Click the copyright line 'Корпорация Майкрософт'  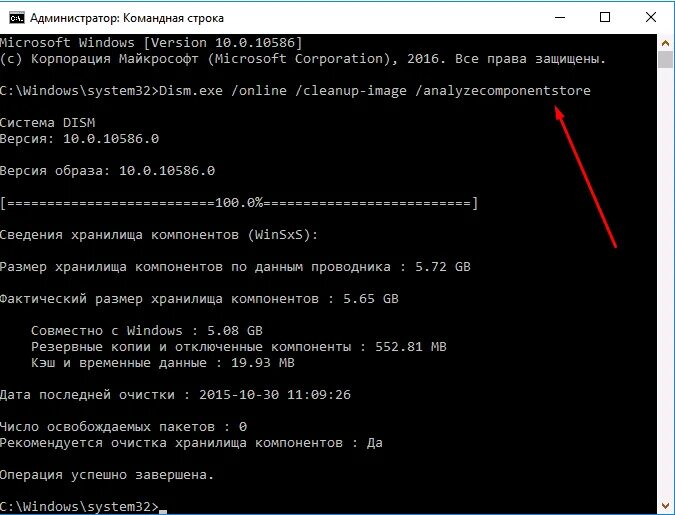pyautogui.click(x=303, y=59)
